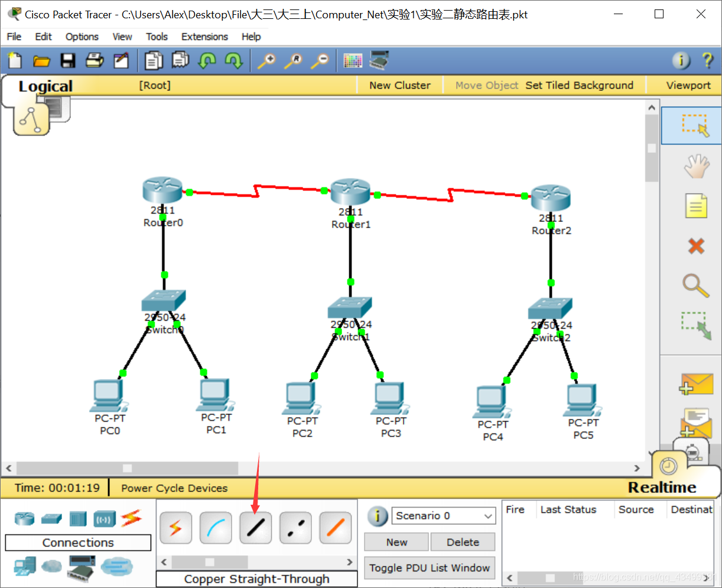
Task: Pick the orange Fiber cable icon
Action: click(x=335, y=528)
